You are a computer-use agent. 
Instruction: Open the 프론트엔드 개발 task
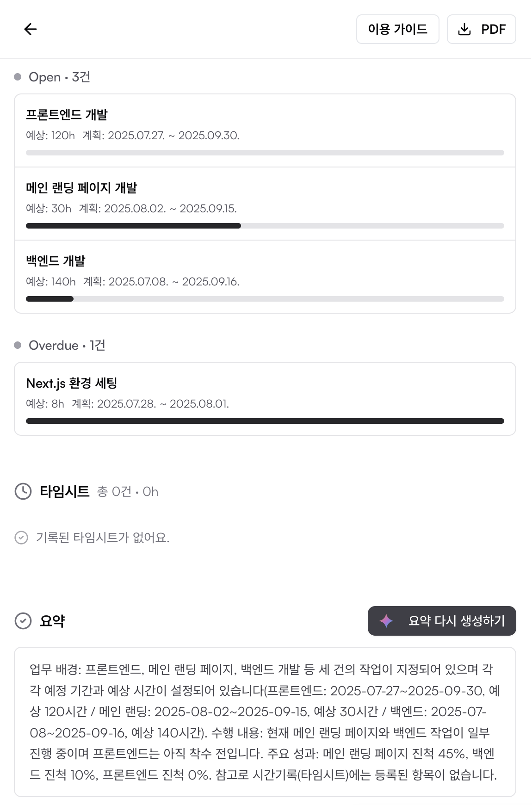pyautogui.click(x=67, y=115)
